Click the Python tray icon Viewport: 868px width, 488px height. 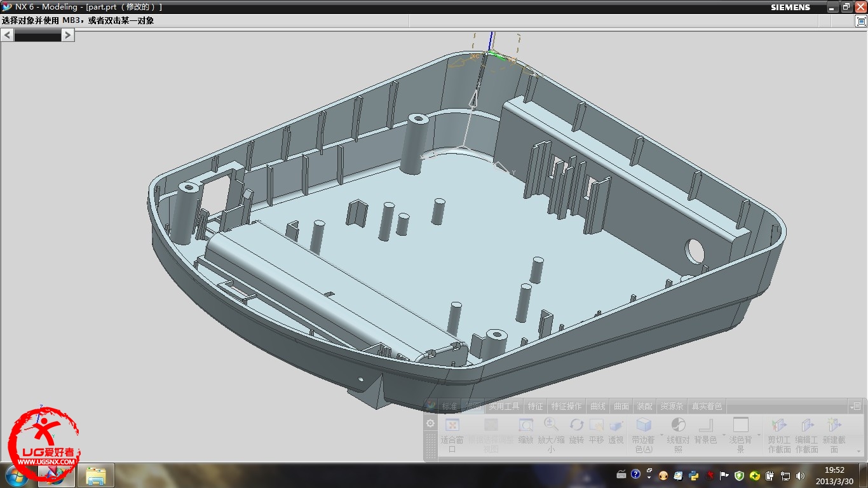(693, 475)
